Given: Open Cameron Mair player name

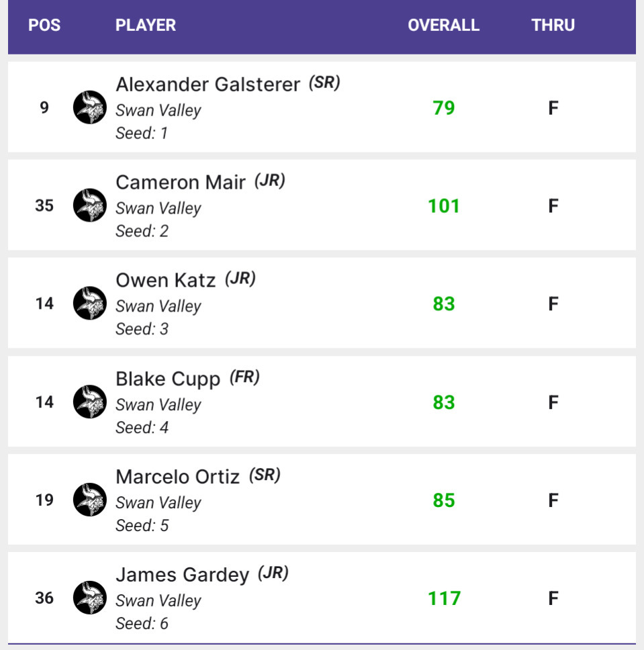Looking at the screenshot, I should pyautogui.click(x=180, y=183).
